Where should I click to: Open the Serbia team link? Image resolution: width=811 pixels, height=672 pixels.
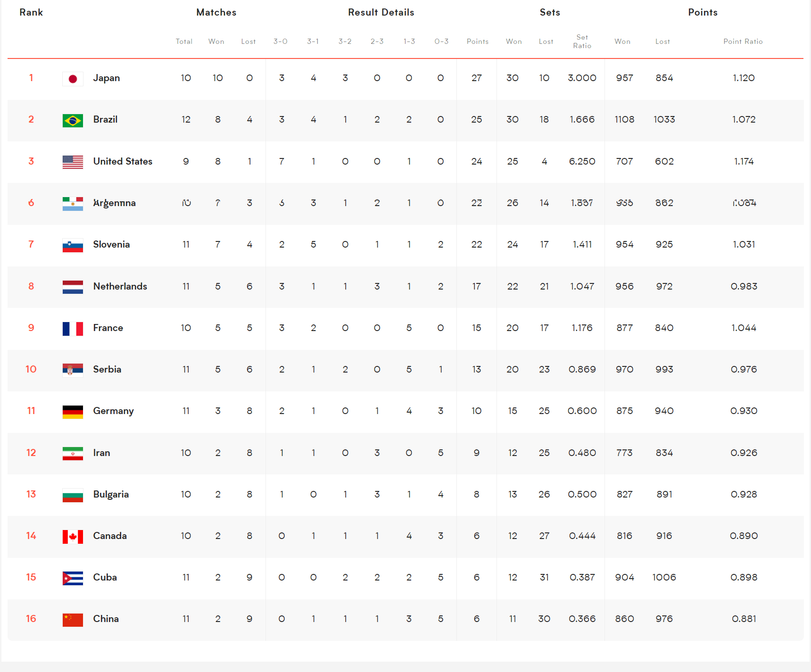pos(107,369)
